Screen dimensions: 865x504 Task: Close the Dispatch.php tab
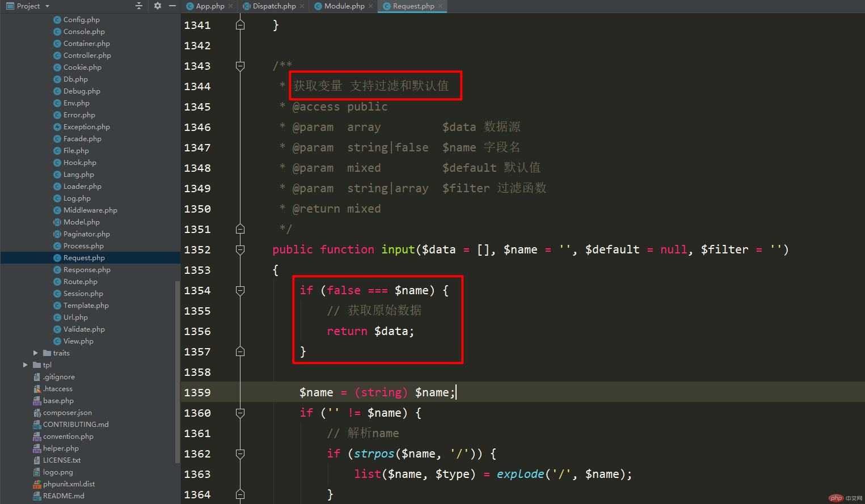(302, 6)
